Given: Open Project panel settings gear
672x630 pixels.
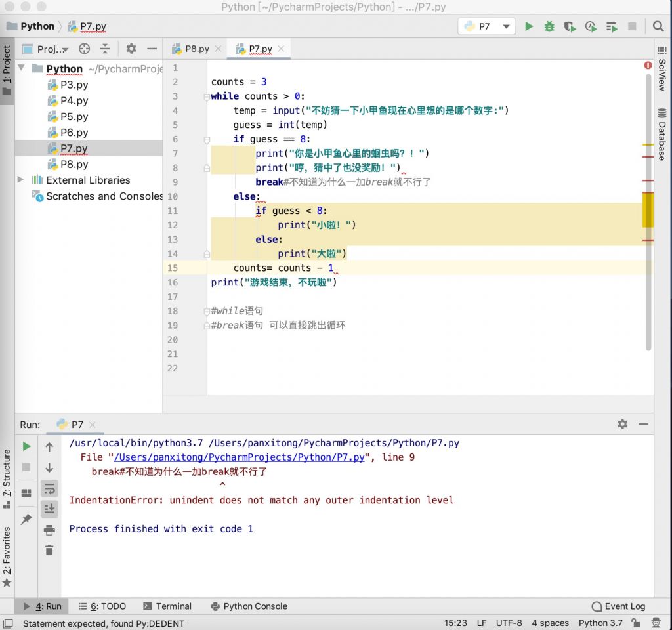Looking at the screenshot, I should pyautogui.click(x=131, y=49).
